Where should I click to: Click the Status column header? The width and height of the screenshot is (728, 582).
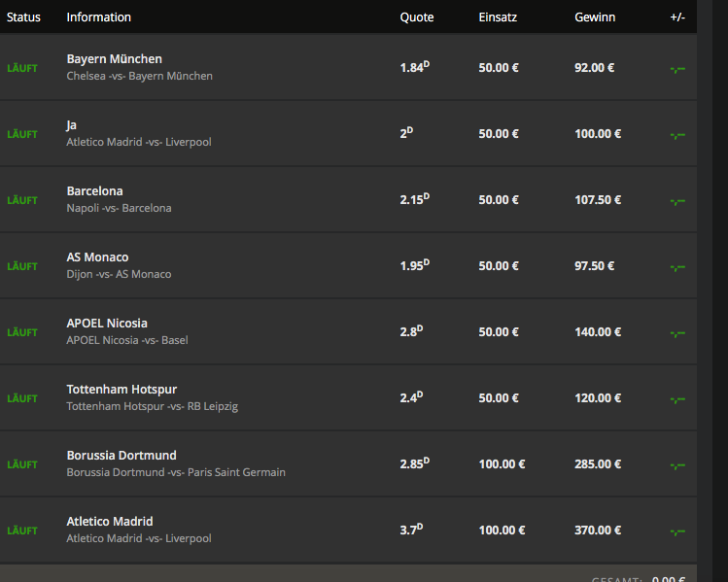[23, 17]
